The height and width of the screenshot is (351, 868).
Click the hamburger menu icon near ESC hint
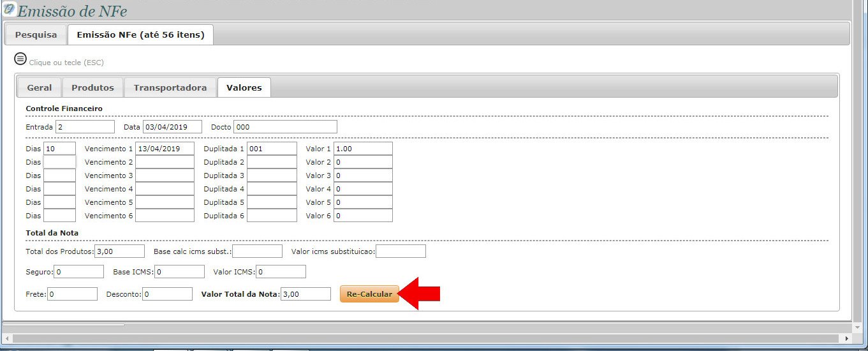(20, 59)
